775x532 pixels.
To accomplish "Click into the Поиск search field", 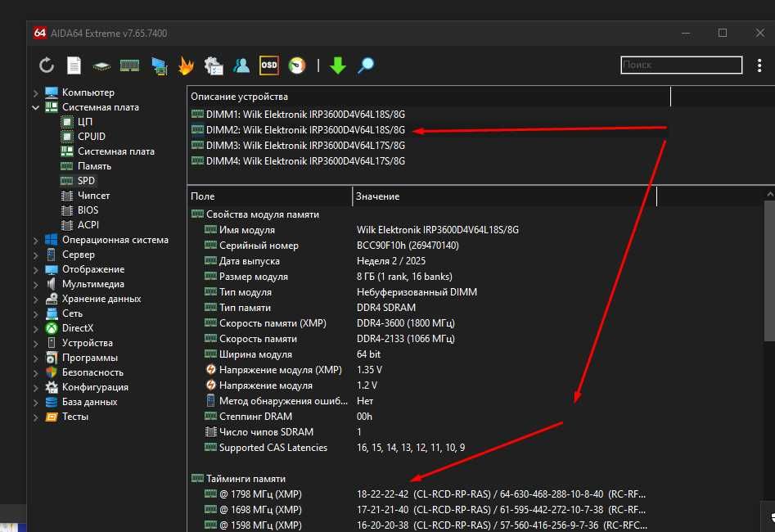I will [681, 65].
